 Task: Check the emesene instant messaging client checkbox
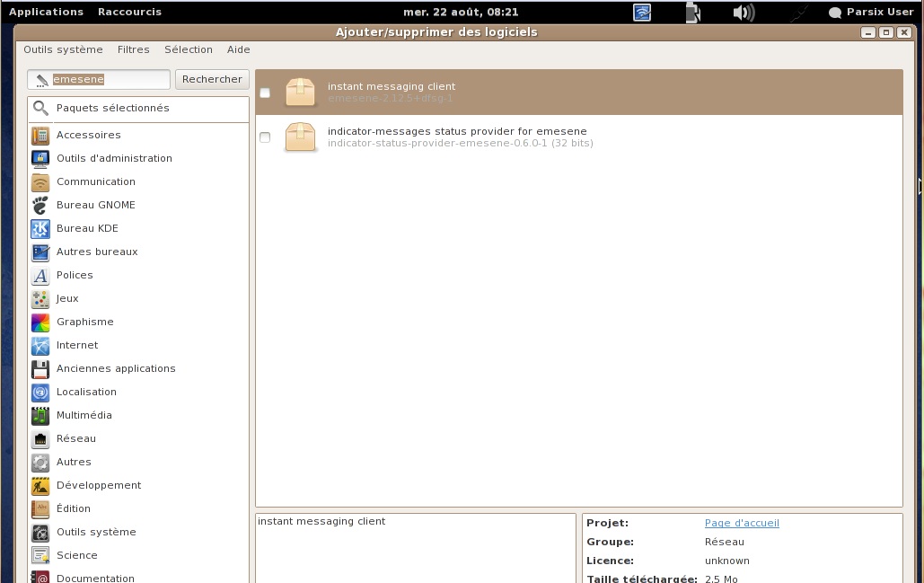(x=265, y=93)
